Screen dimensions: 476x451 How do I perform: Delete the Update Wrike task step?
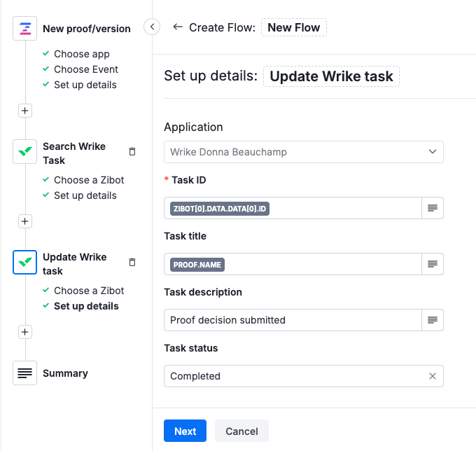tap(132, 262)
